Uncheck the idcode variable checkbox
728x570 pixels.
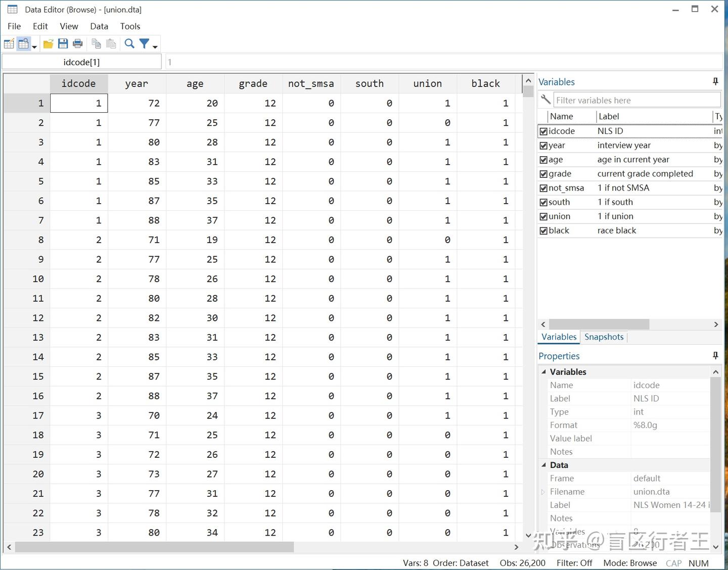[543, 131]
